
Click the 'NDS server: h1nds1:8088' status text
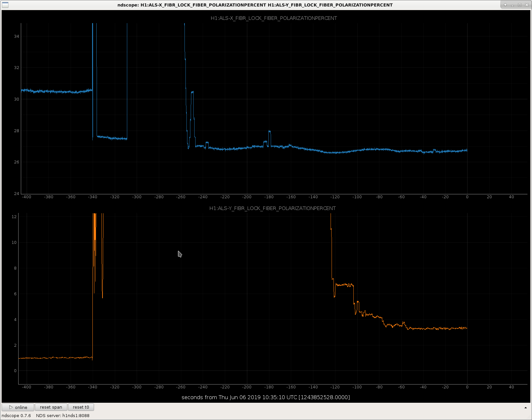63,416
